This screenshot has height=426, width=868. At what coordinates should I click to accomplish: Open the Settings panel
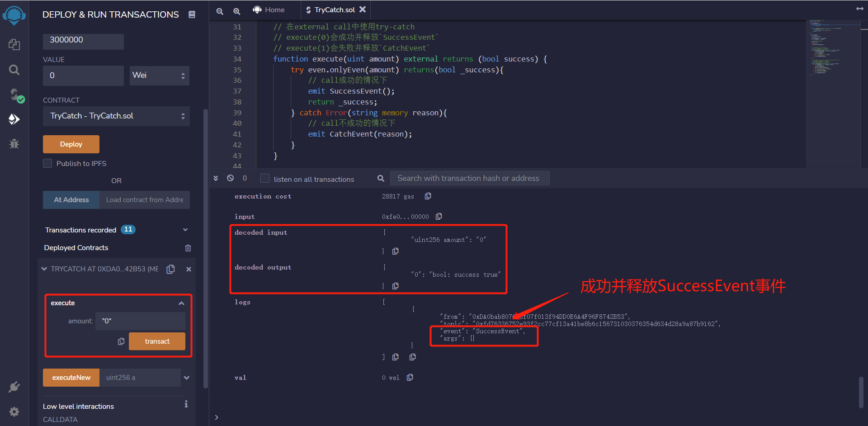[x=14, y=412]
